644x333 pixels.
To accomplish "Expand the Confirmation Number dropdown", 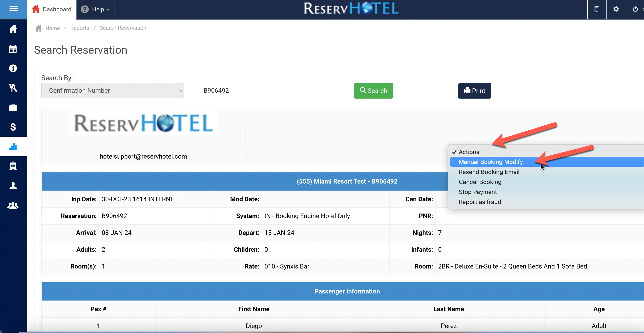I will [113, 91].
